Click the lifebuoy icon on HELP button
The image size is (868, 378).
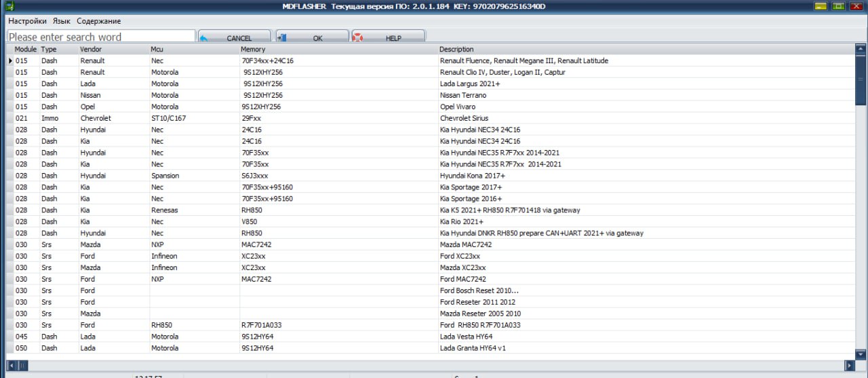point(358,38)
